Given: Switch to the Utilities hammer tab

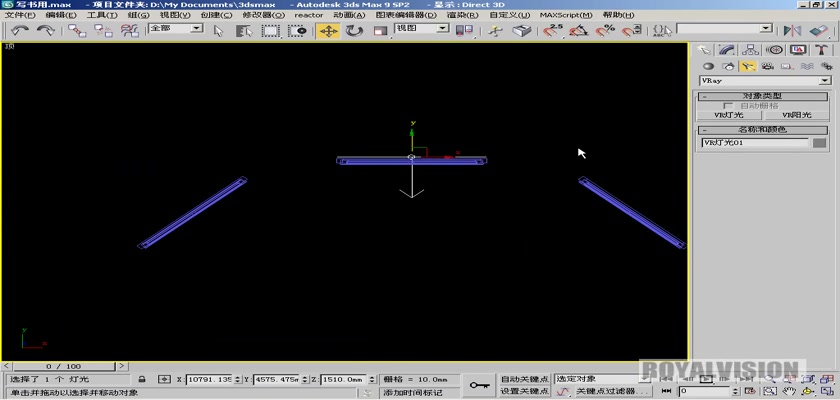Looking at the screenshot, I should (x=821, y=50).
